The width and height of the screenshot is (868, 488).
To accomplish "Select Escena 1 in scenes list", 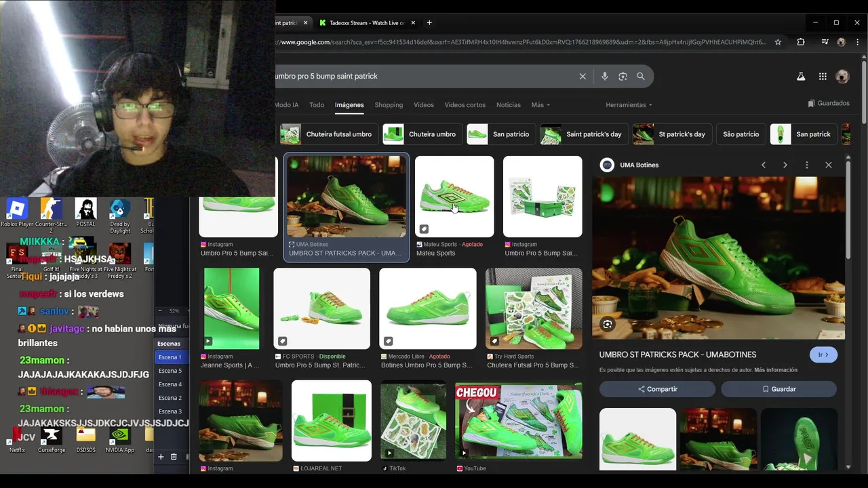I will 170,357.
